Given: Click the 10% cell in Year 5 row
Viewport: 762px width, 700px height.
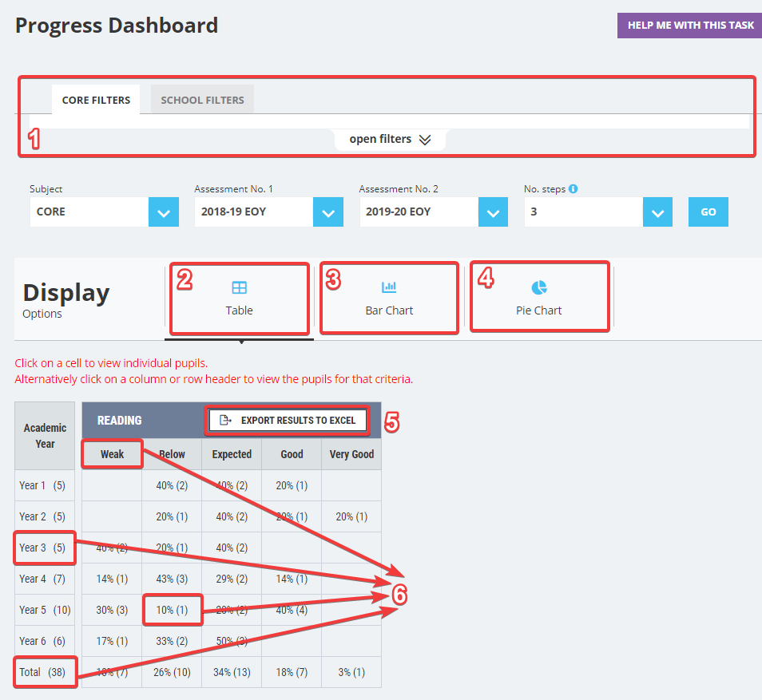Looking at the screenshot, I should 172,609.
